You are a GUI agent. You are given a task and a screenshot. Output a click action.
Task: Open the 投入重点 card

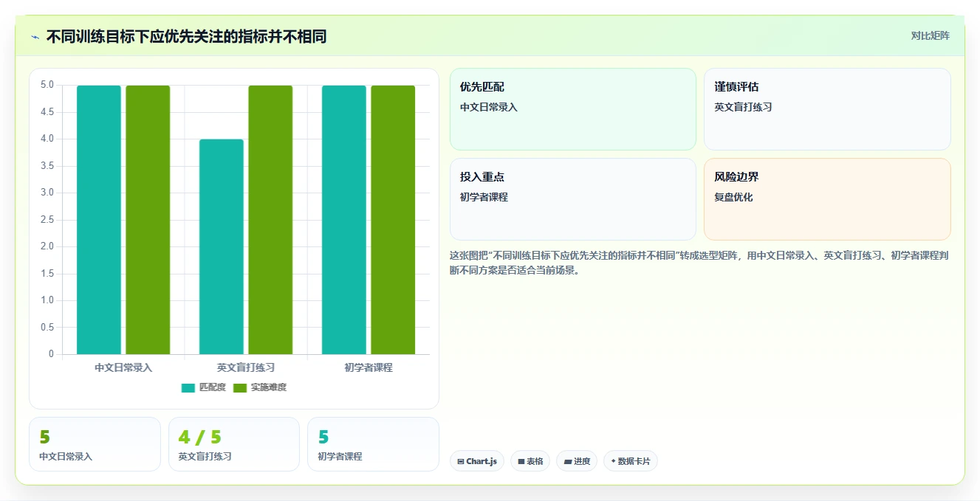(x=573, y=199)
